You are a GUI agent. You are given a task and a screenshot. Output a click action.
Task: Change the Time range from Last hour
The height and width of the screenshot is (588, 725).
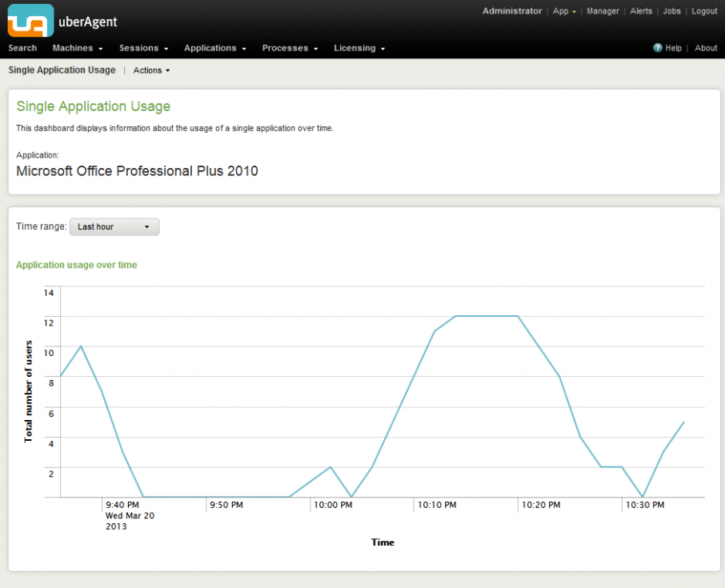point(114,226)
